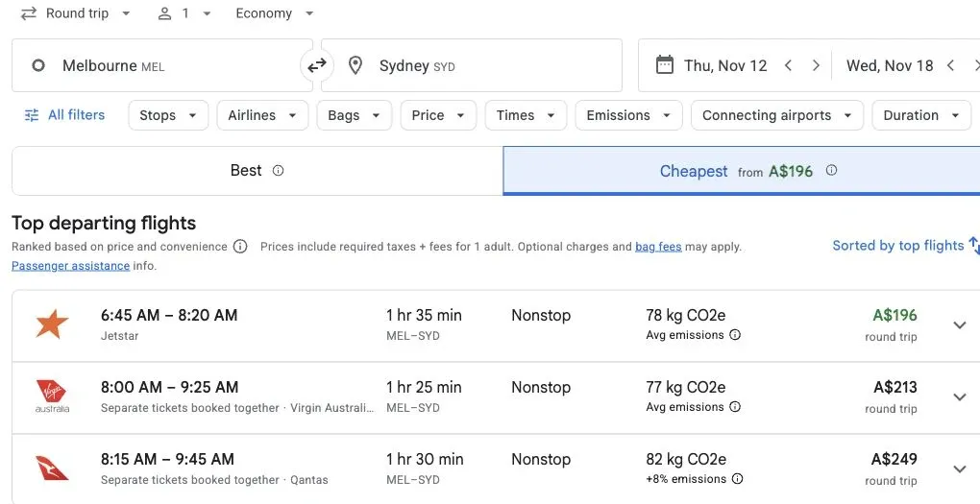Click the 1 hr 25 min duration
Screen dimensions: 980x504
click(424, 387)
